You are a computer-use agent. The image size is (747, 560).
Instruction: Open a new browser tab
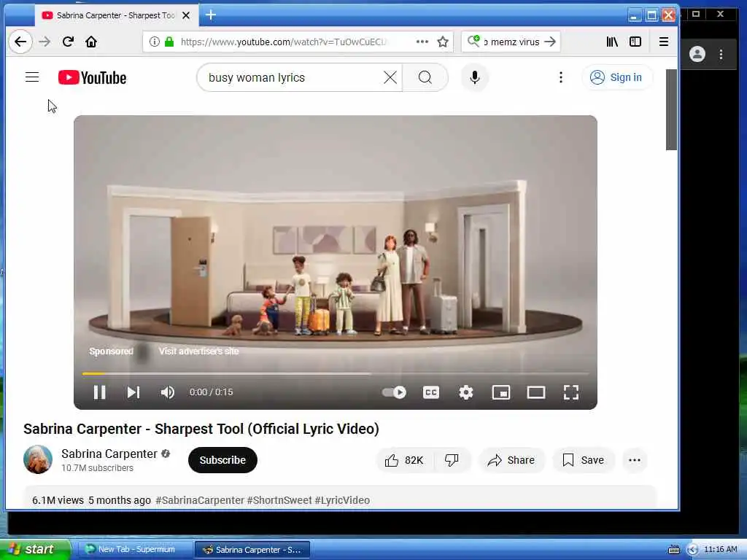click(x=211, y=15)
